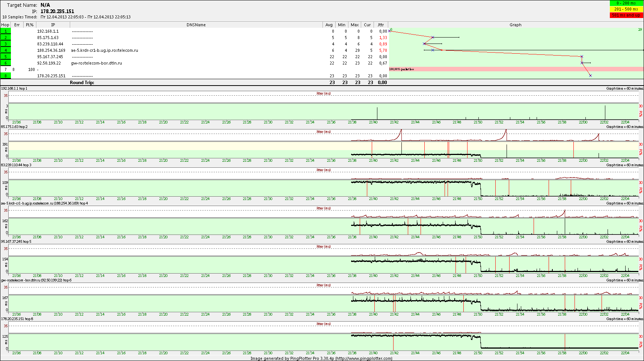Click the Graph column header
Screen dimensions: 644x361
tap(515, 25)
